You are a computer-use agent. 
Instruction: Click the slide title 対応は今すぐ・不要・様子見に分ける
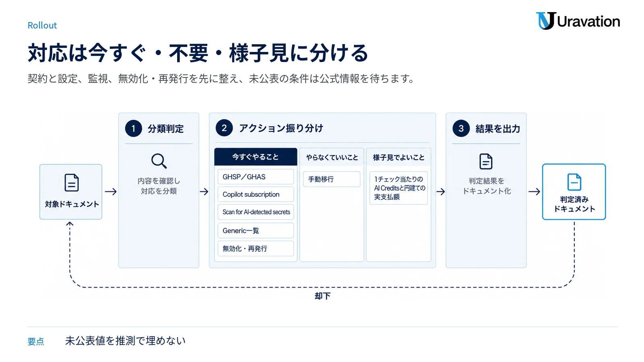point(198,53)
